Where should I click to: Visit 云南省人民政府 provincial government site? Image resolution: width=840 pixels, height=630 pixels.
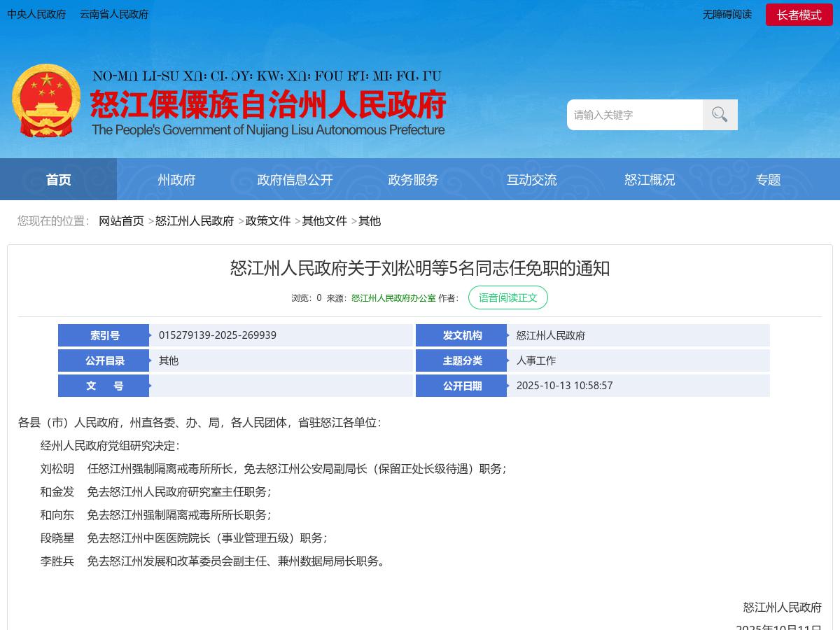[113, 14]
